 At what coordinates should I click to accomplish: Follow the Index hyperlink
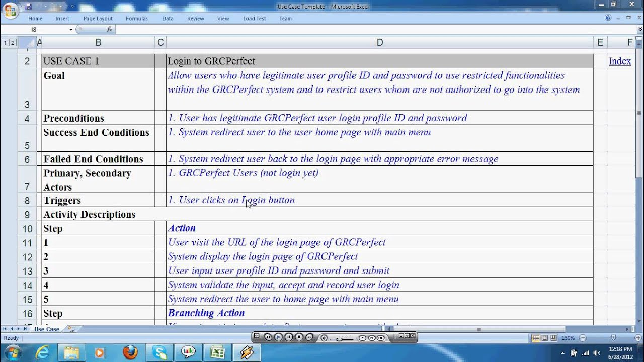(x=620, y=61)
